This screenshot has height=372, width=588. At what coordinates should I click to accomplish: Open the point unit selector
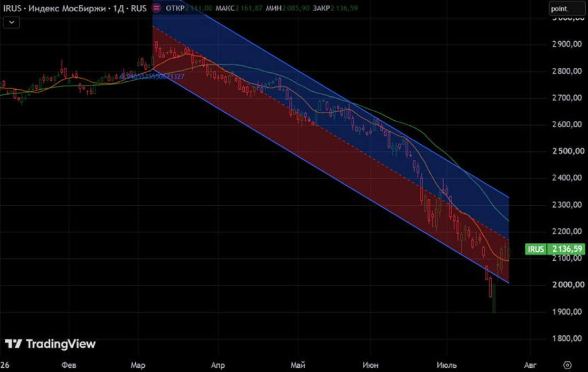[x=566, y=9]
